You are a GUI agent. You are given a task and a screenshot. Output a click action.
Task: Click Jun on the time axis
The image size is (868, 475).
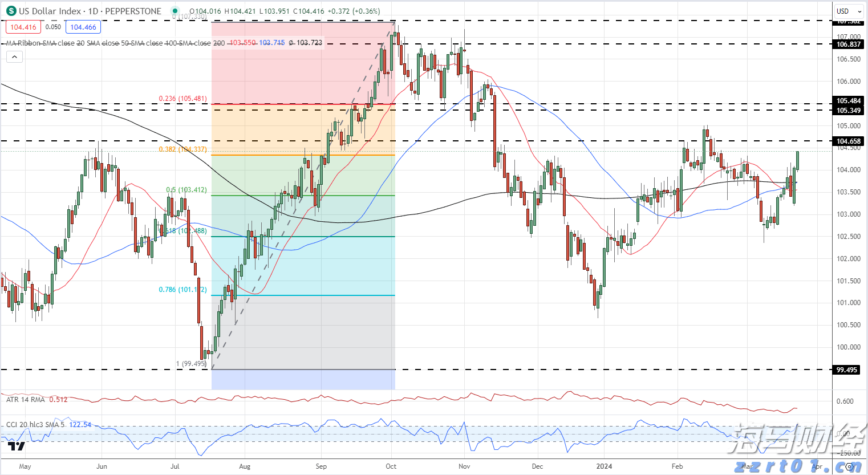point(102,466)
